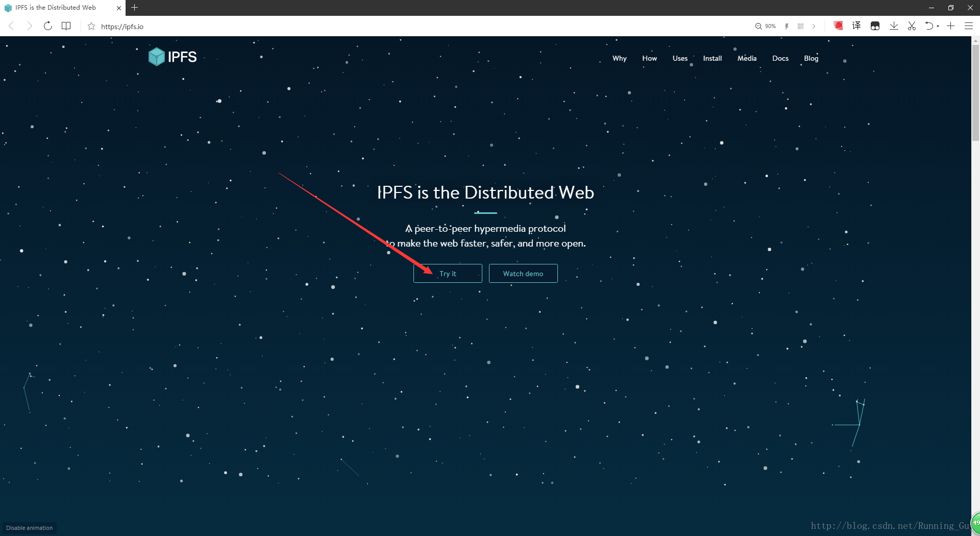Open reading mode via the book icon
The height and width of the screenshot is (536, 980).
66,26
